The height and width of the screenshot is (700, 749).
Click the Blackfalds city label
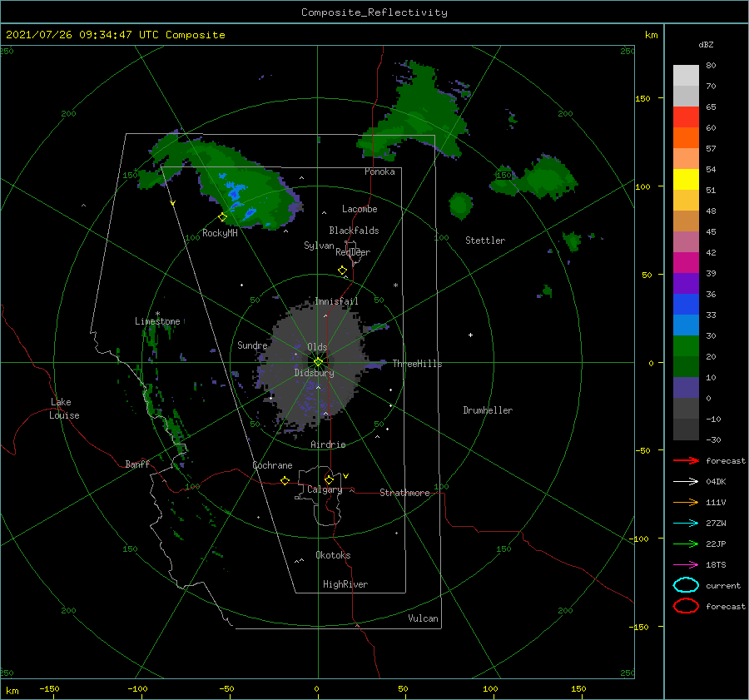click(354, 231)
